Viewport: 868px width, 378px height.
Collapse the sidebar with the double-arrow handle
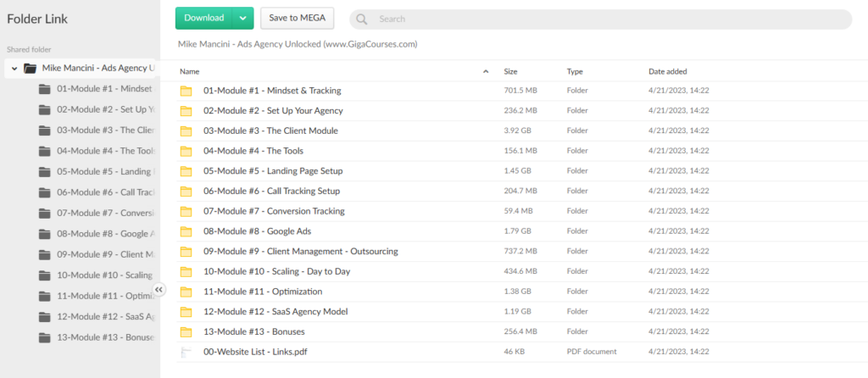(x=159, y=290)
